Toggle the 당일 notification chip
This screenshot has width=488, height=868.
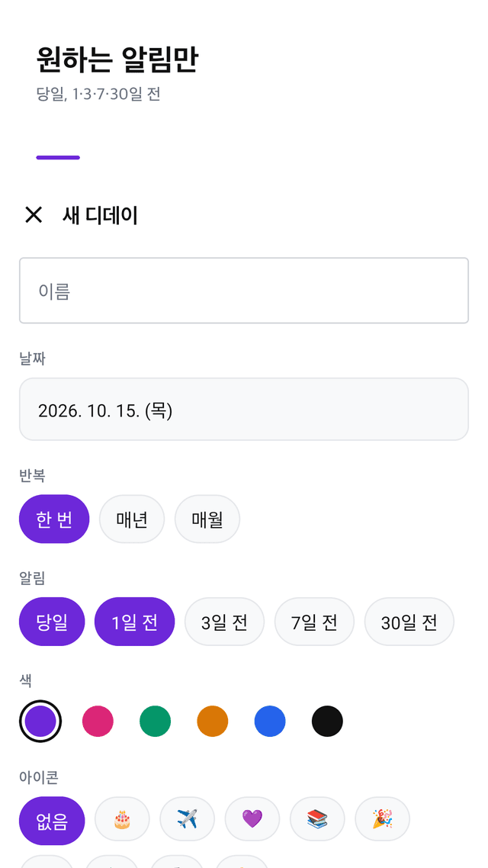click(52, 622)
